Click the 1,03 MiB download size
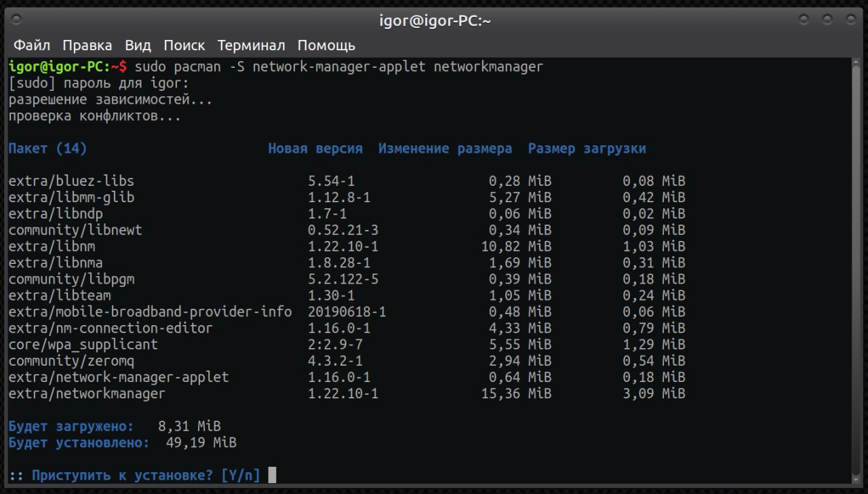Viewport: 868px width, 494px height. point(654,246)
